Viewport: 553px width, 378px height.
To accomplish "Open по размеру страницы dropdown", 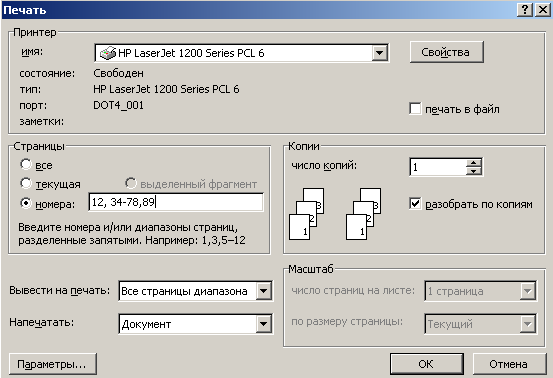I will coord(528,324).
